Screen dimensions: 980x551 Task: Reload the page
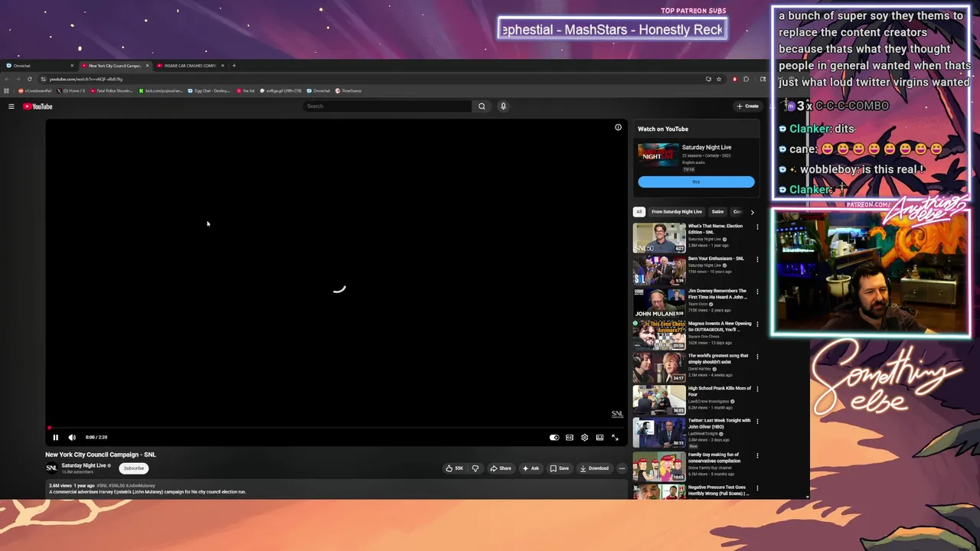29,79
